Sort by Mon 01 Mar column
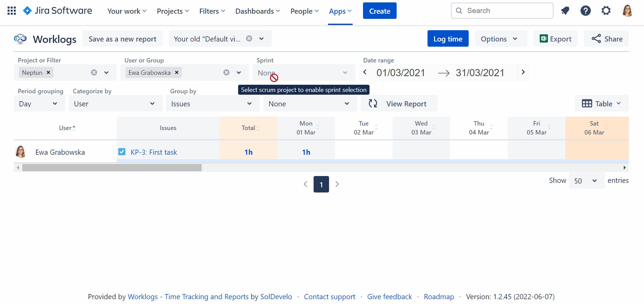Viewport: 644px width, 304px height. coord(318,128)
